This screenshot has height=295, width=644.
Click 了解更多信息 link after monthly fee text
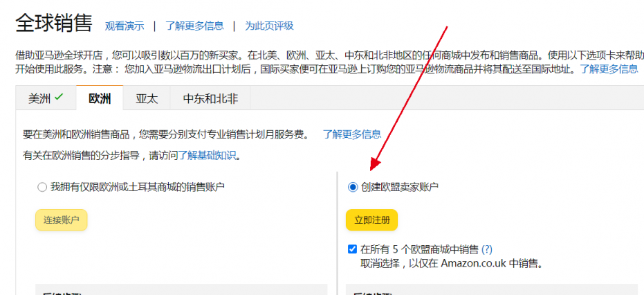point(352,134)
